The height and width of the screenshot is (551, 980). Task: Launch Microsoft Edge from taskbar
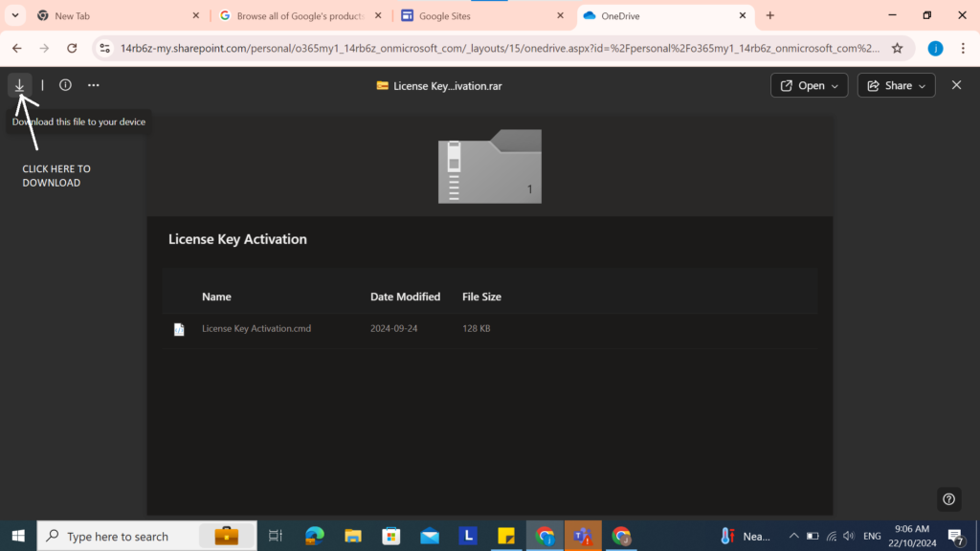(314, 536)
